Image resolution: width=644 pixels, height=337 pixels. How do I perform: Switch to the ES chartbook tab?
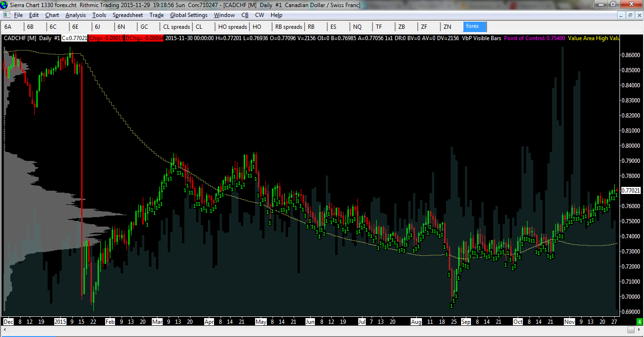pyautogui.click(x=339, y=27)
